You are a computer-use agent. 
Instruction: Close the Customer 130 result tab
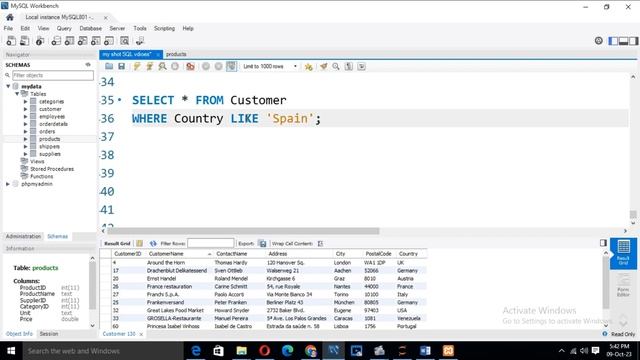click(141, 334)
